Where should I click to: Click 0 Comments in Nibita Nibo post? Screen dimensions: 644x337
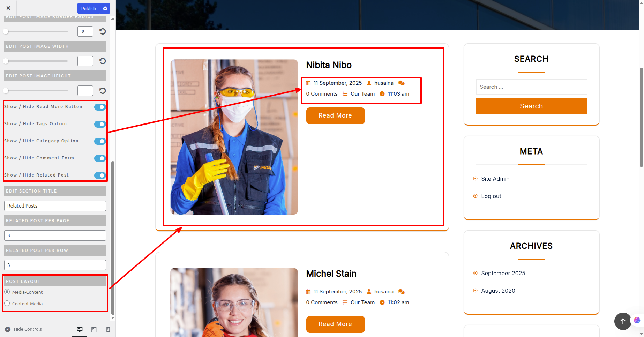pos(322,94)
